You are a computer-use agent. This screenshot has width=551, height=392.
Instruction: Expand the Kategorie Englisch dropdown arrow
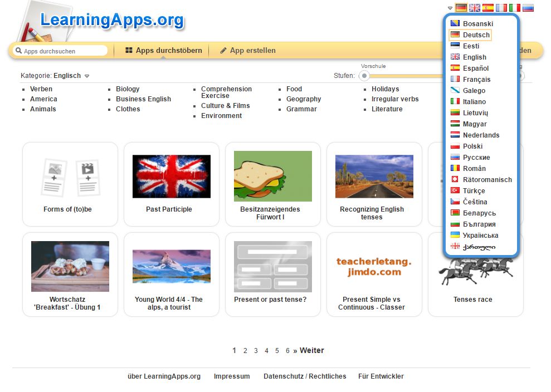pos(87,76)
